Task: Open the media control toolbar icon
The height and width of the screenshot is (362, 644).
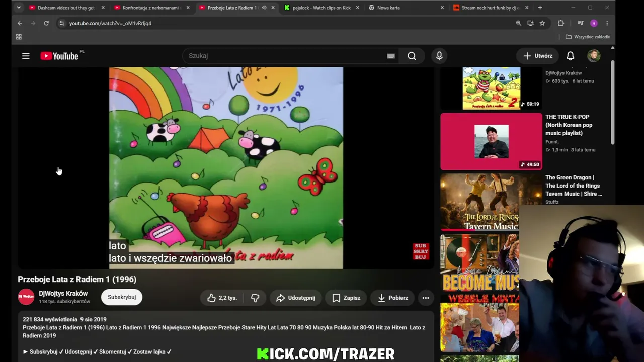Action: coord(580,23)
